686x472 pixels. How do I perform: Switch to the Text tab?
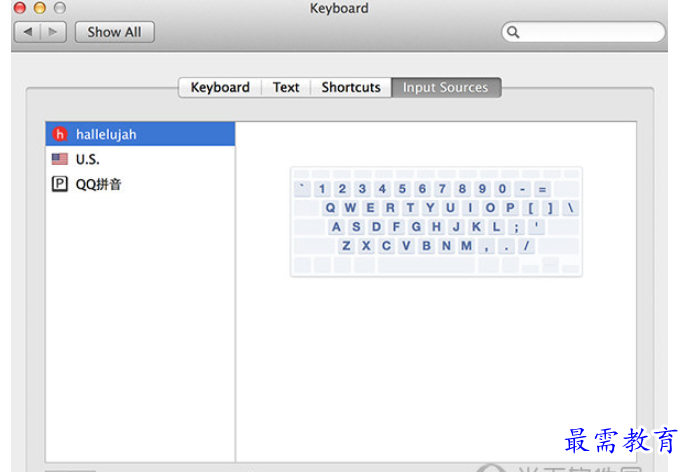coord(286,87)
